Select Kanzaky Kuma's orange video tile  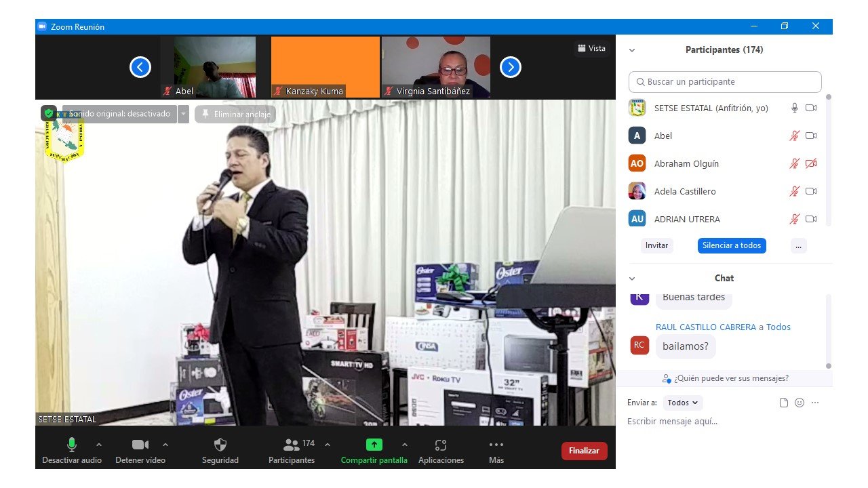325,67
